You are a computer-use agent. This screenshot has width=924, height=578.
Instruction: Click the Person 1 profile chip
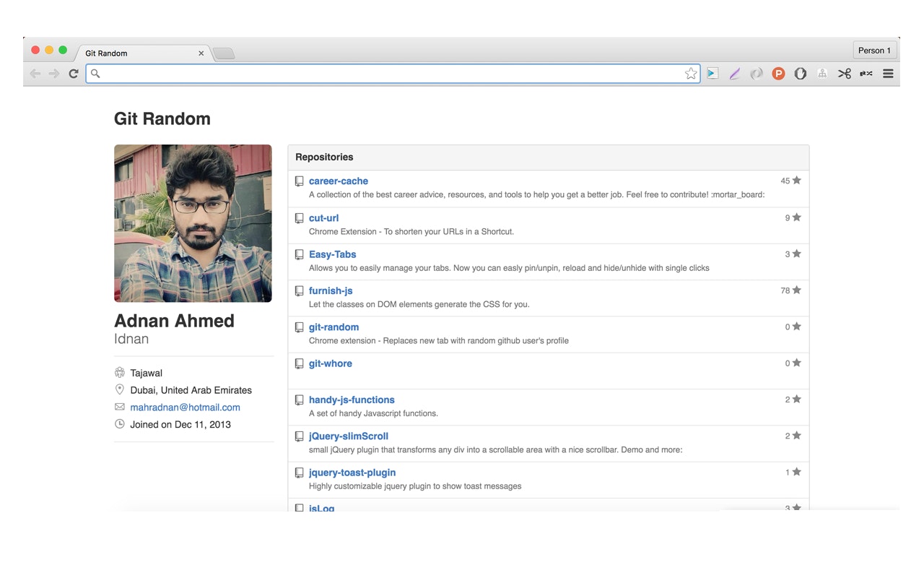click(874, 50)
